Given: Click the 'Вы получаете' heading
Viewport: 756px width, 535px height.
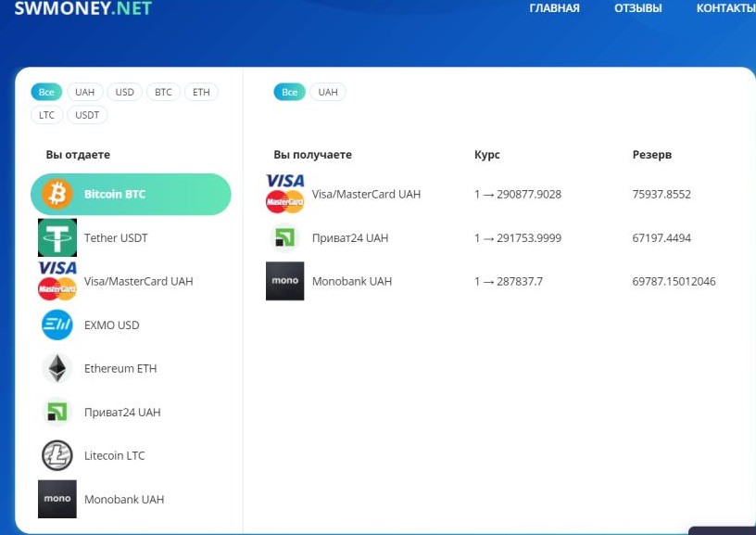Looking at the screenshot, I should (312, 155).
